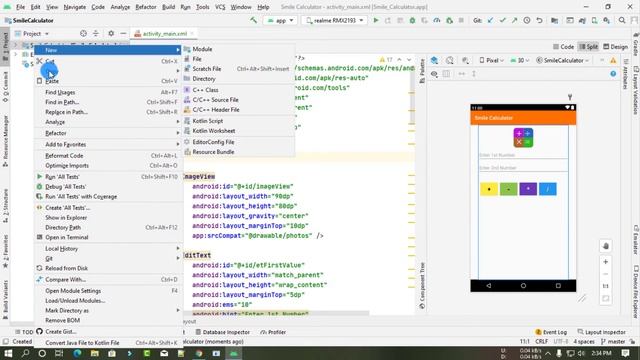This screenshot has height=360, width=640.
Task: Open Windows Start menu
Action: pos(8,353)
